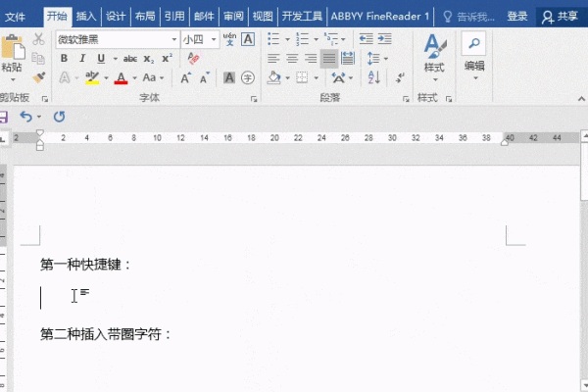
Task: Align text right
Action: coord(311,59)
